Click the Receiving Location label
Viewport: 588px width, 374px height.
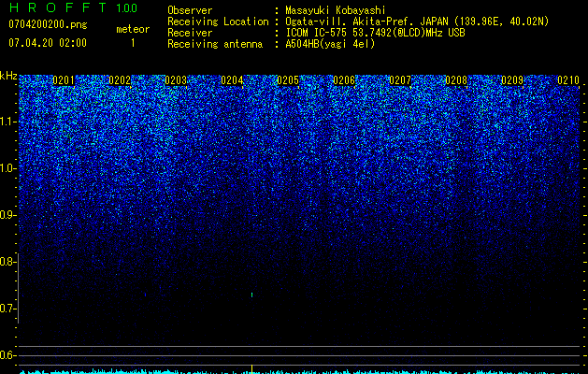(x=218, y=22)
